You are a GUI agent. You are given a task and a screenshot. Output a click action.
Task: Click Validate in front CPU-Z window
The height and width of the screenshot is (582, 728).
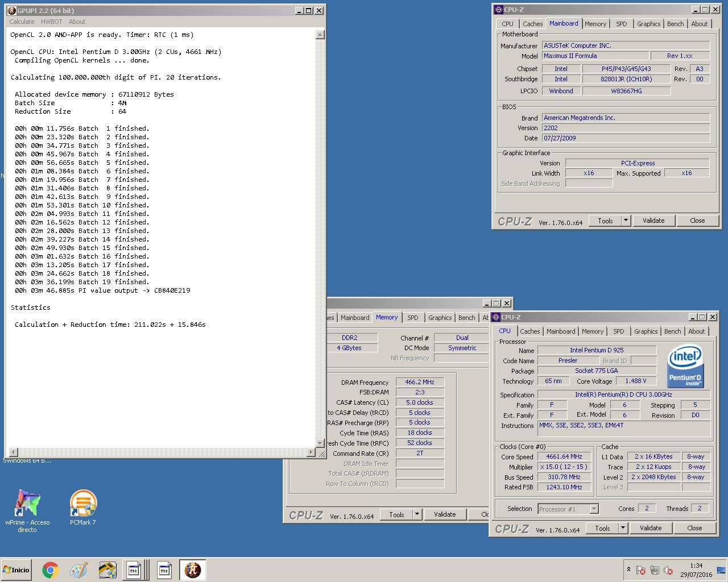click(651, 528)
